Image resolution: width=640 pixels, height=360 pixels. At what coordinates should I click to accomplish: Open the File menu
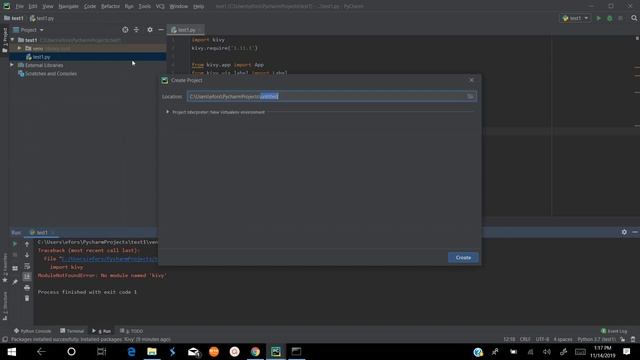point(20,7)
